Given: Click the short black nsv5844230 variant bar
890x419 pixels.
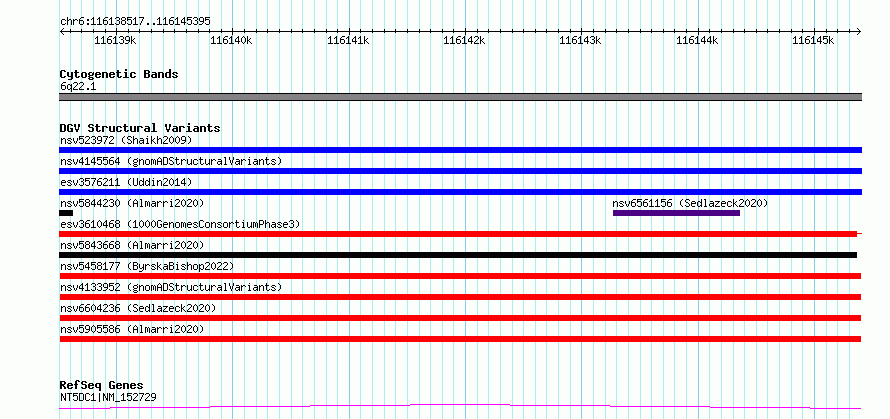Looking at the screenshot, I should (66, 213).
